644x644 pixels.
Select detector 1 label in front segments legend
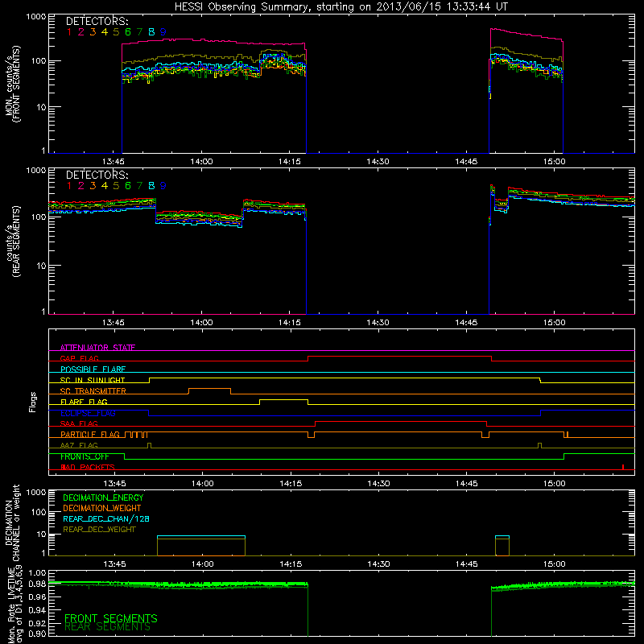[x=69, y=32]
